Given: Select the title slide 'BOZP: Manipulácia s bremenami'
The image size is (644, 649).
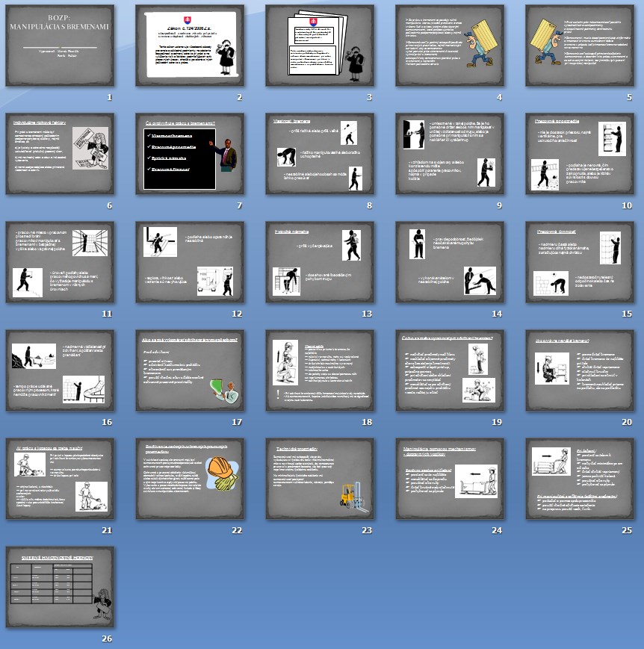Looking at the screenshot, I should click(60, 46).
